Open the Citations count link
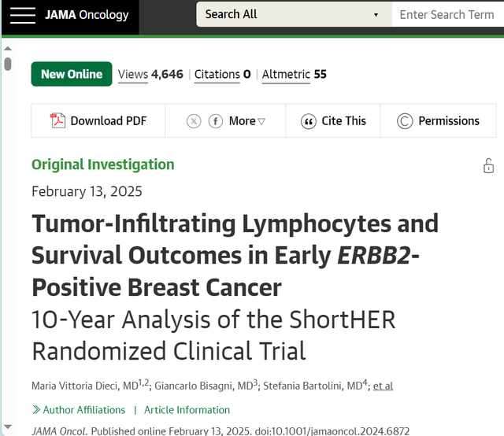Image resolution: width=504 pixels, height=436 pixels. click(x=222, y=75)
